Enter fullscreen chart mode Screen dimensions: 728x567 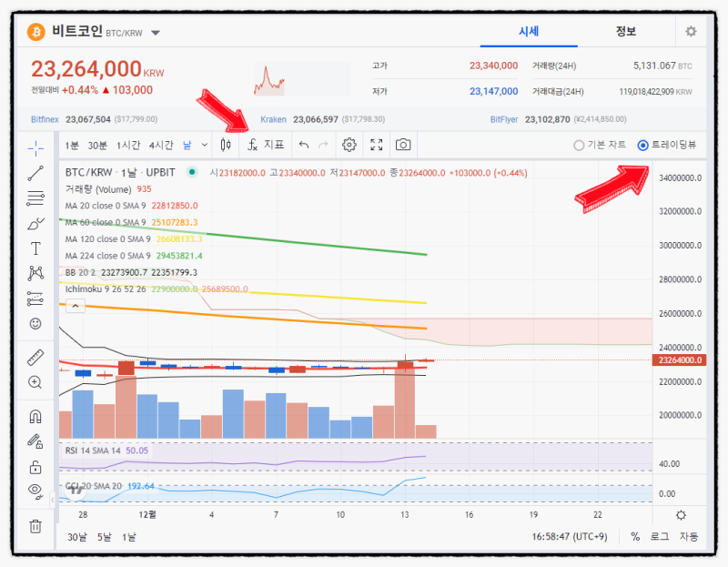tap(377, 145)
